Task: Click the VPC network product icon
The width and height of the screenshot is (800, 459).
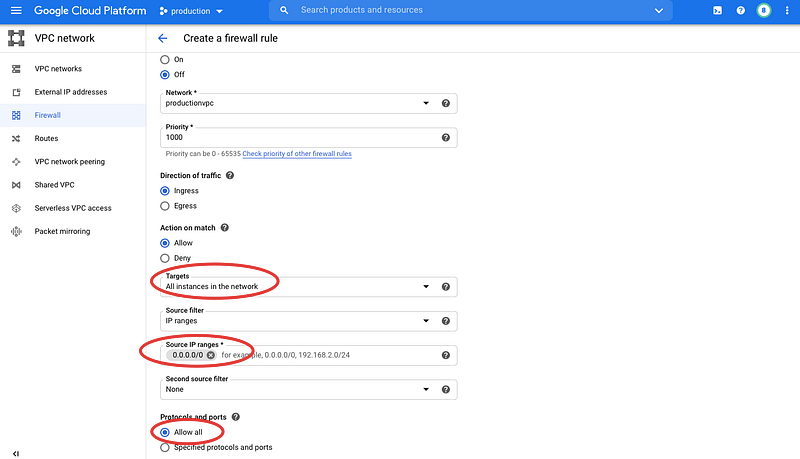Action: coord(16,38)
